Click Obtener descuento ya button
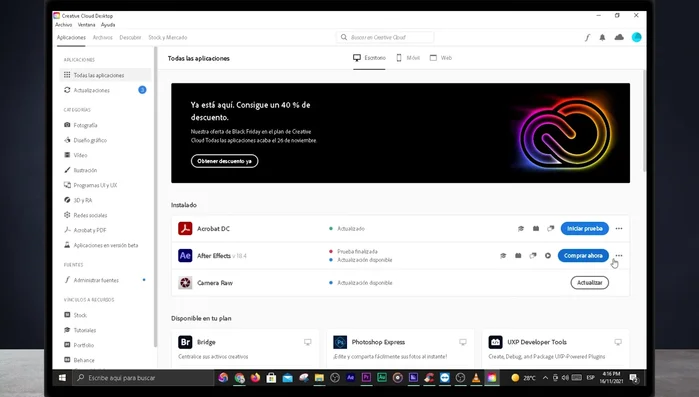Screen dimensions: 699x397 [x=224, y=161]
